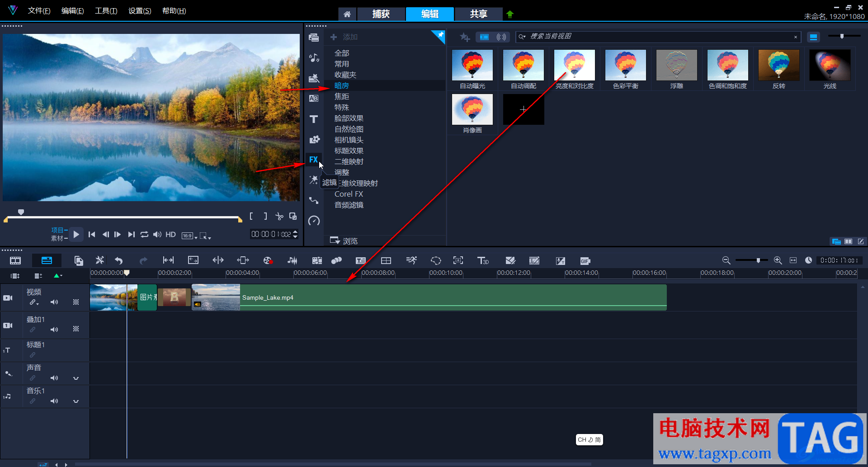Image resolution: width=868 pixels, height=467 pixels.
Task: Switch to storyboard view filmstrip icon
Action: click(15, 260)
